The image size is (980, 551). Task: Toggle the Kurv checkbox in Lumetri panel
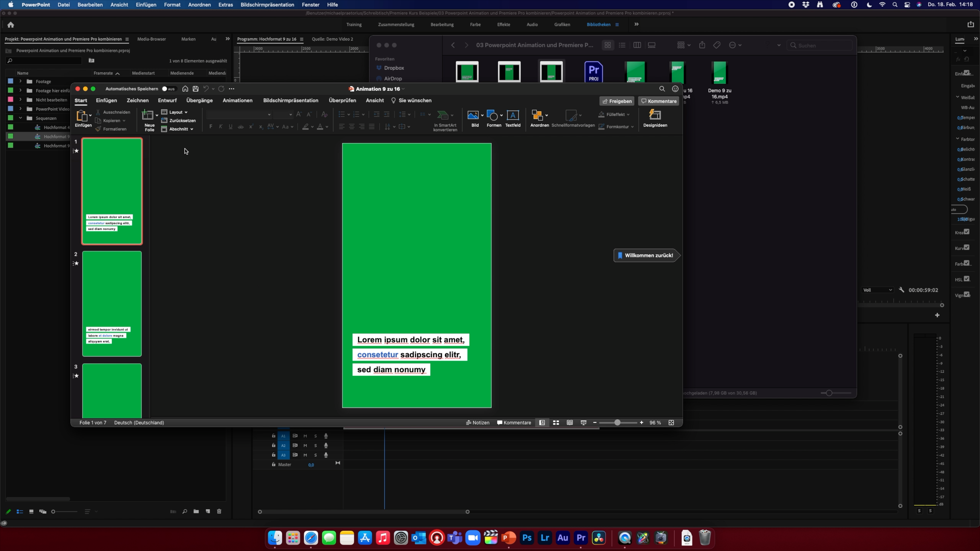(967, 247)
